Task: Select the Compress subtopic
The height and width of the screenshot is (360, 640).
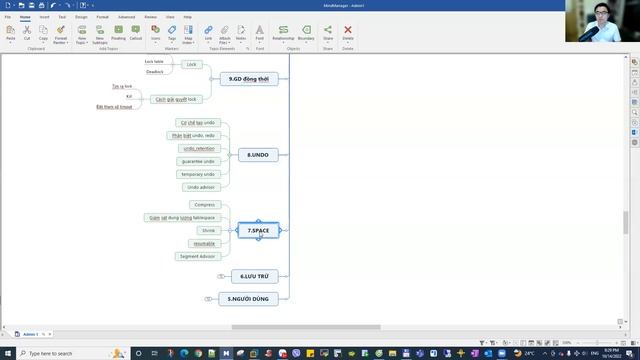Action: [205, 204]
